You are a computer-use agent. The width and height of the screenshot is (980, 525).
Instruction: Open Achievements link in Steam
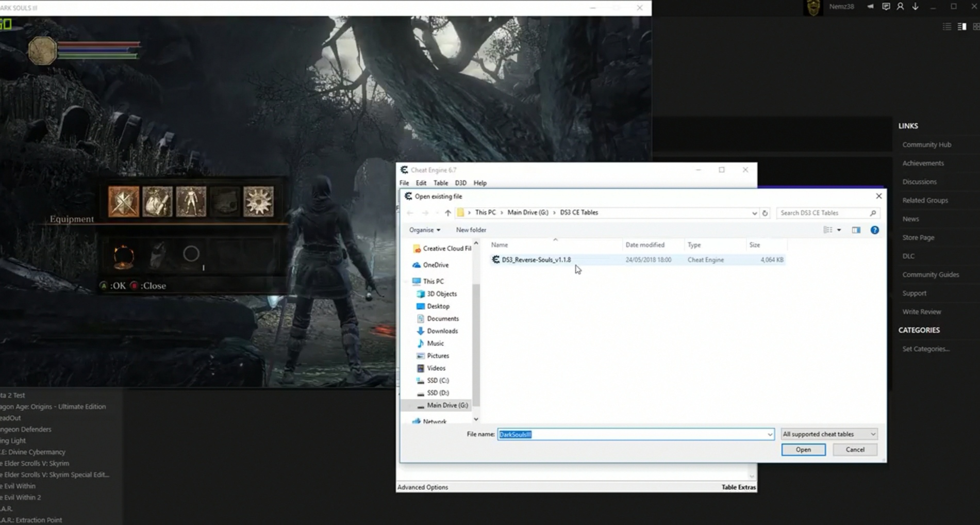point(923,163)
